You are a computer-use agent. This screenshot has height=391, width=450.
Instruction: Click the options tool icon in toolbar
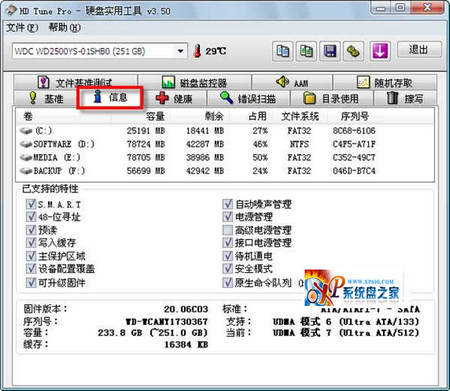(354, 51)
